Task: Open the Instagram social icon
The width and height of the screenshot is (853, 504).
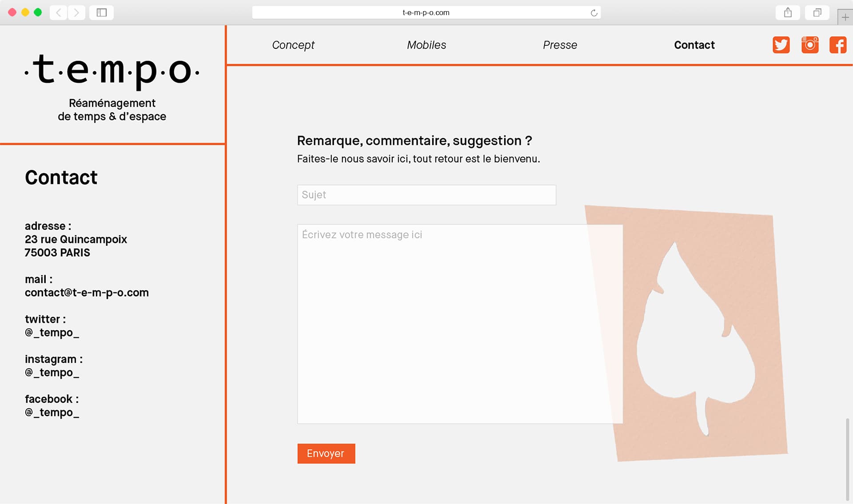Action: [810, 45]
